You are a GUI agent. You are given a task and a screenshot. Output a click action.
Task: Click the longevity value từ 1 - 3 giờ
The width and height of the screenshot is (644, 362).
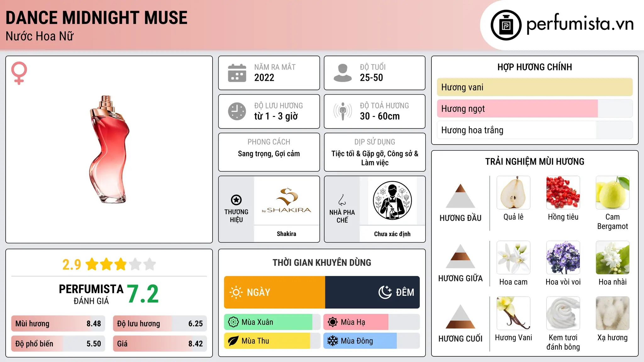(x=276, y=116)
